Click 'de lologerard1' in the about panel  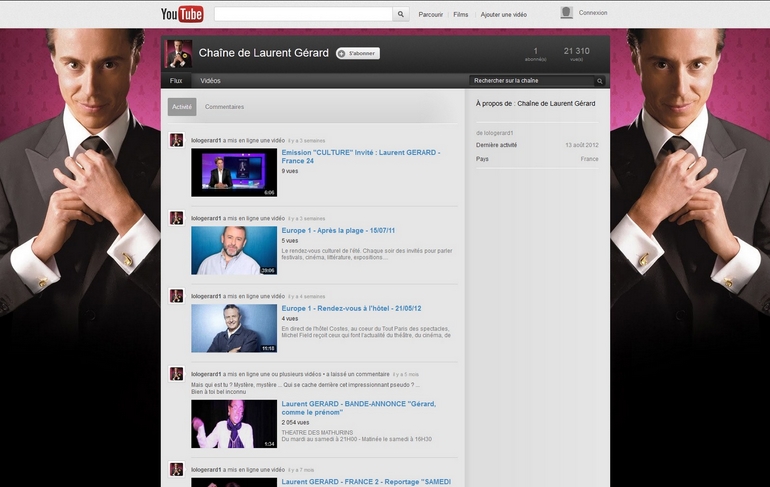tap(495, 133)
